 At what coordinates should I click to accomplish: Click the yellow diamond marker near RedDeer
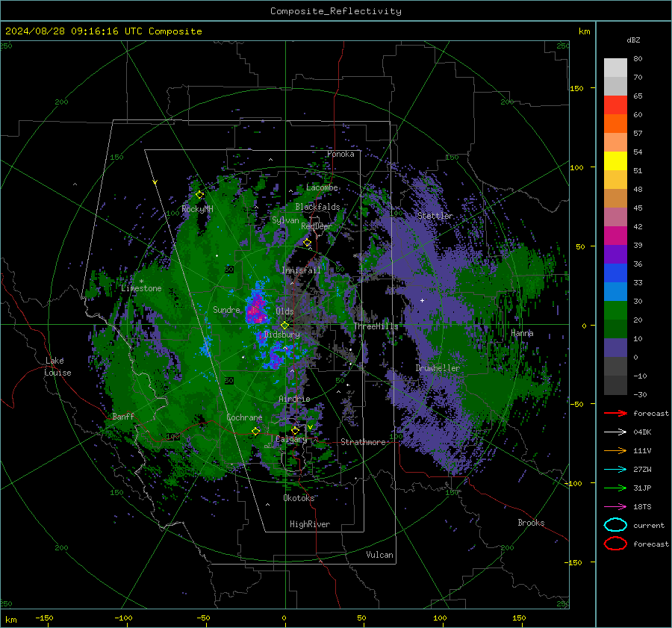[308, 243]
